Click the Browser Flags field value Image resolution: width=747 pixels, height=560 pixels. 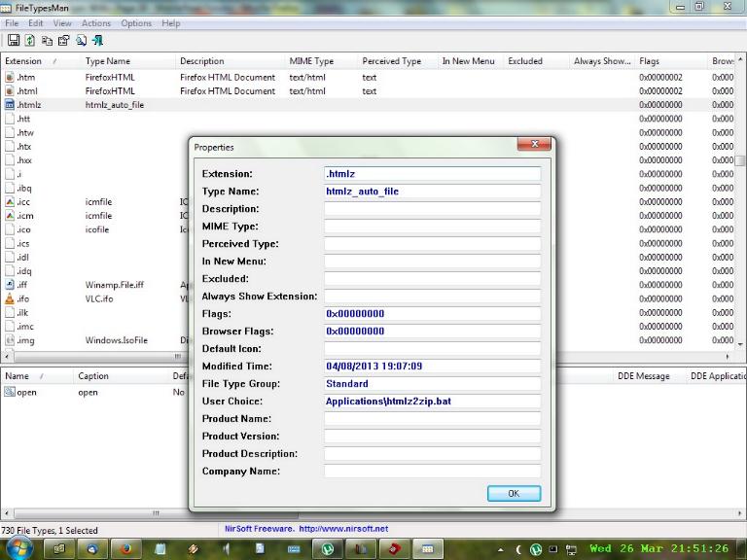[432, 332]
